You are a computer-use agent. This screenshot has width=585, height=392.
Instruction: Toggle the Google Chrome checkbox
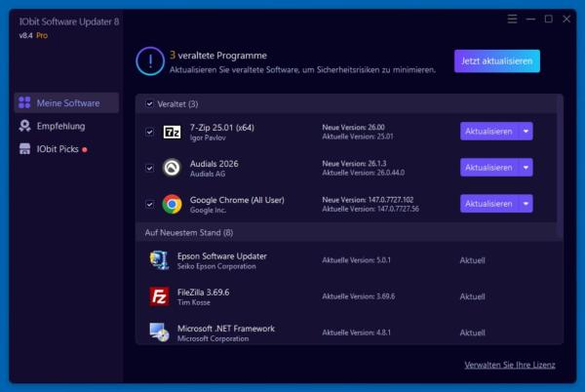(x=149, y=204)
